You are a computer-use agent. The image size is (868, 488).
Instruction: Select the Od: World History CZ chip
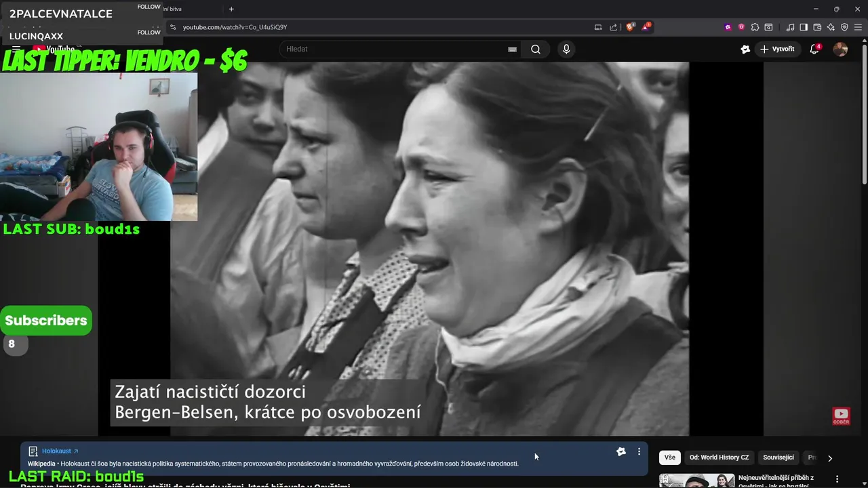tap(719, 457)
